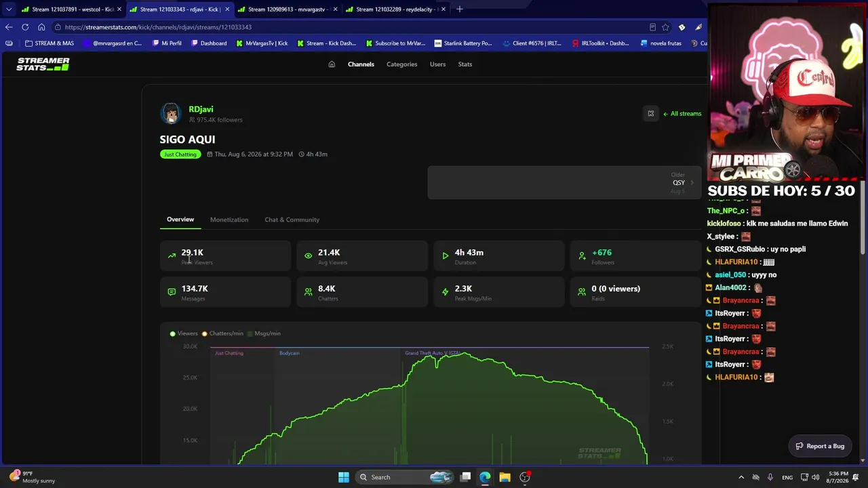Viewport: 868px width, 488px height.
Task: Show hidden system tray icons chevron
Action: 741,477
